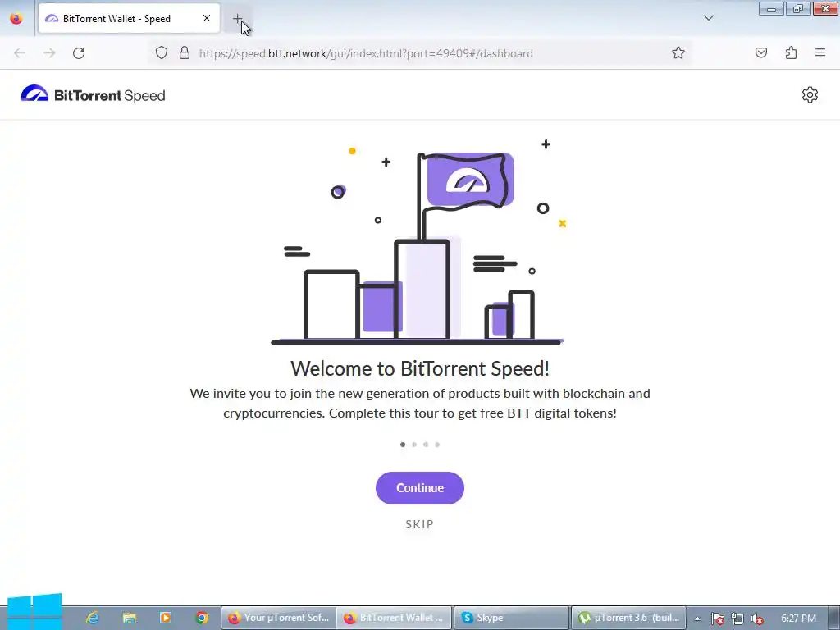Click the Continue button

(x=419, y=488)
